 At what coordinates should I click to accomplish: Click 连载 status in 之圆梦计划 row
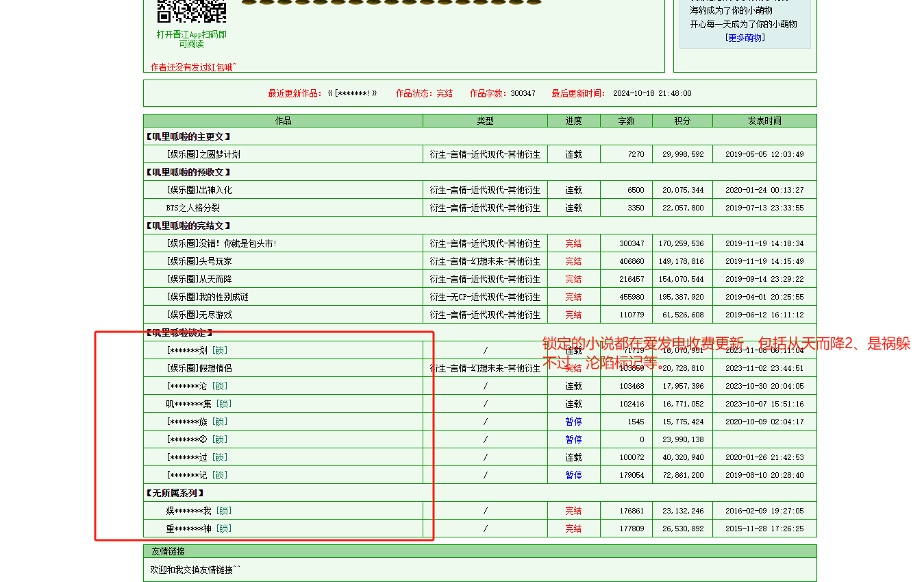pos(573,154)
